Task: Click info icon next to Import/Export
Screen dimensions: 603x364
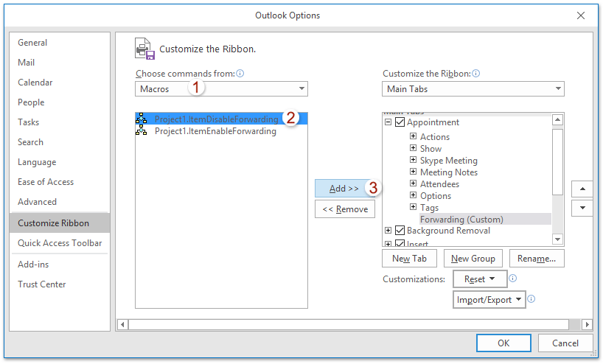Action: point(531,299)
